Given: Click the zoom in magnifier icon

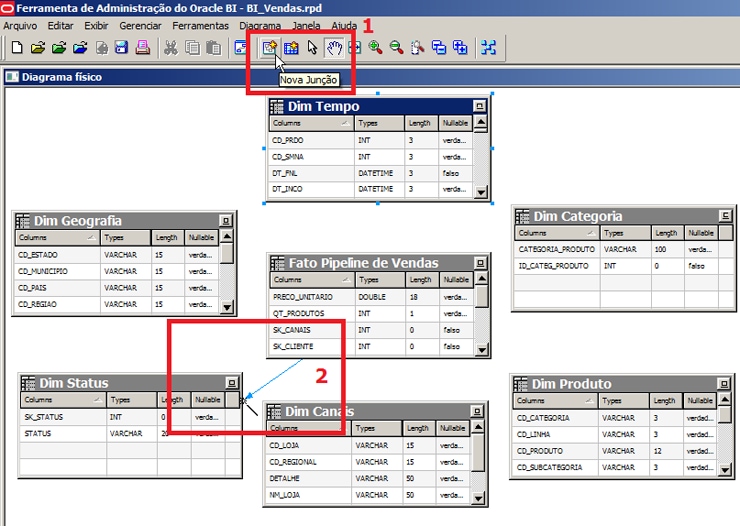Looking at the screenshot, I should (x=376, y=48).
